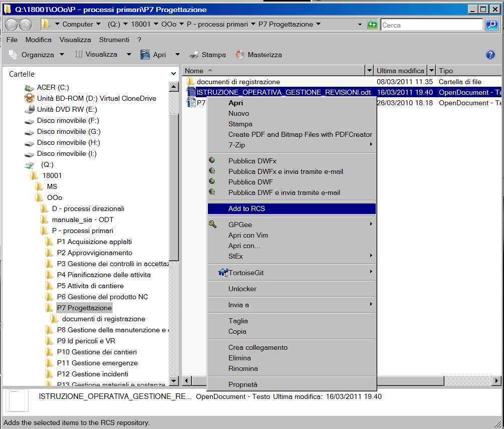Viewport: 504px width, 429px height.
Task: Click the GPGee key icon
Action: coord(212,224)
